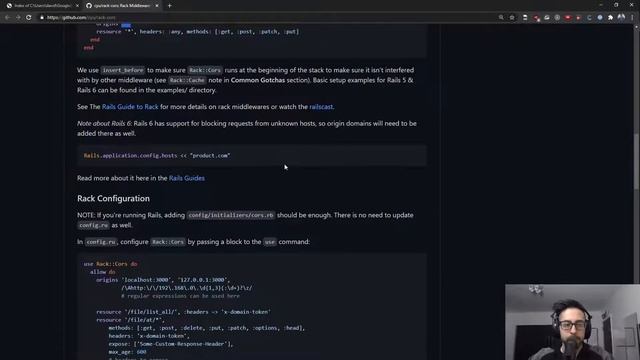
Task: Open the zoom magnifier icon in address bar
Action: coord(501,18)
